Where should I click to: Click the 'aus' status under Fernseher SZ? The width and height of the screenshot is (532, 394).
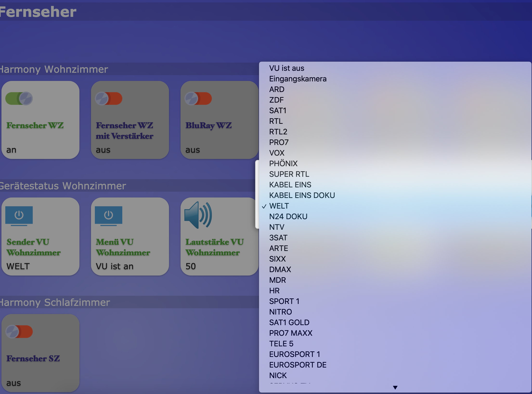[x=13, y=383]
